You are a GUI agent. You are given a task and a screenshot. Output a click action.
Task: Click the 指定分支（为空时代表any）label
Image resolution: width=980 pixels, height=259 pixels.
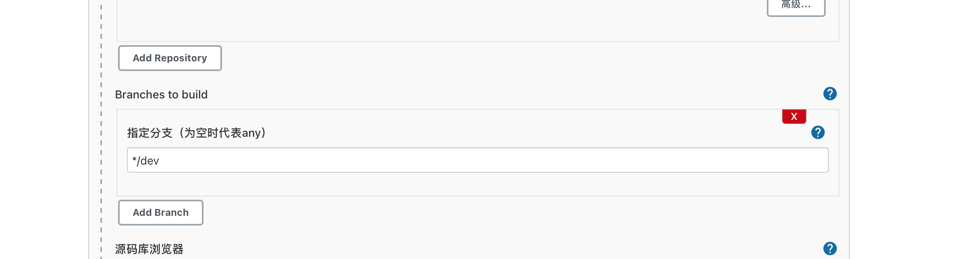click(197, 133)
